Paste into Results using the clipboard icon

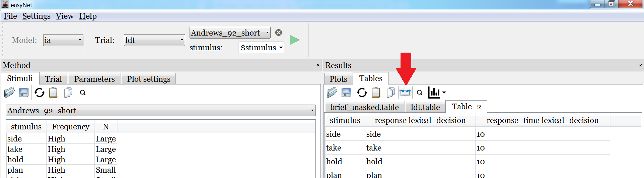[x=376, y=93]
